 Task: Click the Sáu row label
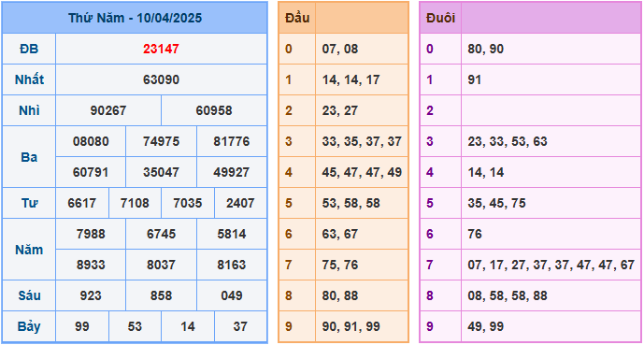29,295
